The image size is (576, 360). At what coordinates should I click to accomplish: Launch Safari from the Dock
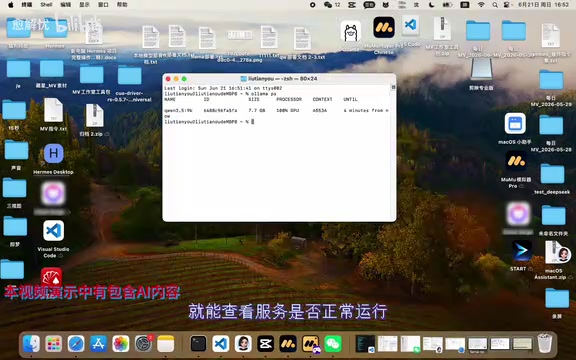click(x=76, y=344)
